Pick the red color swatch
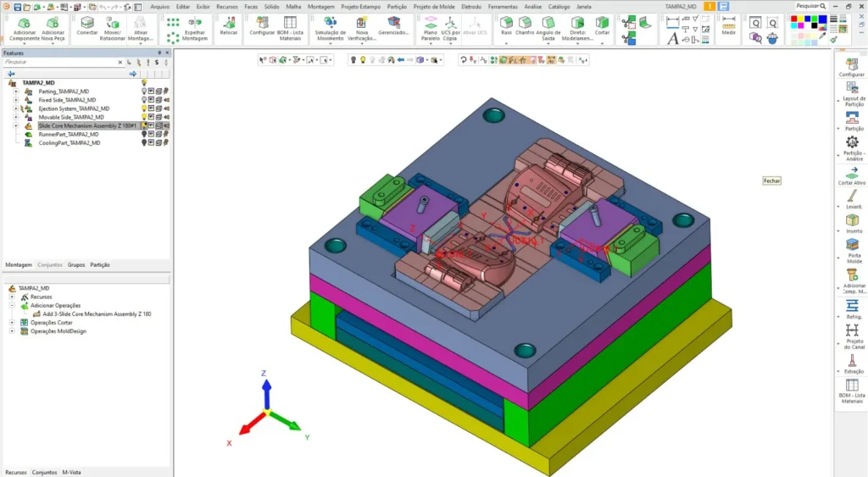Viewport: 868px width, 477px height. [x=793, y=19]
